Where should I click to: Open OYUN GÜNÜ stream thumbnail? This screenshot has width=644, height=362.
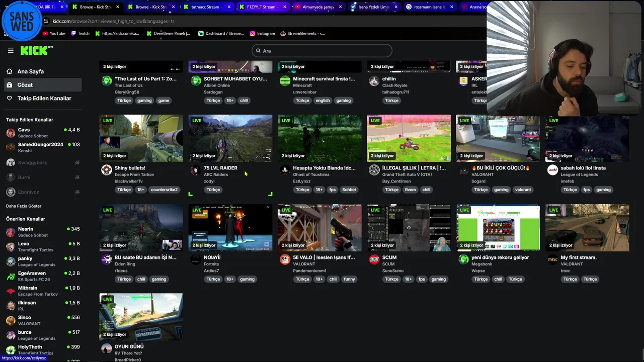pos(141,317)
